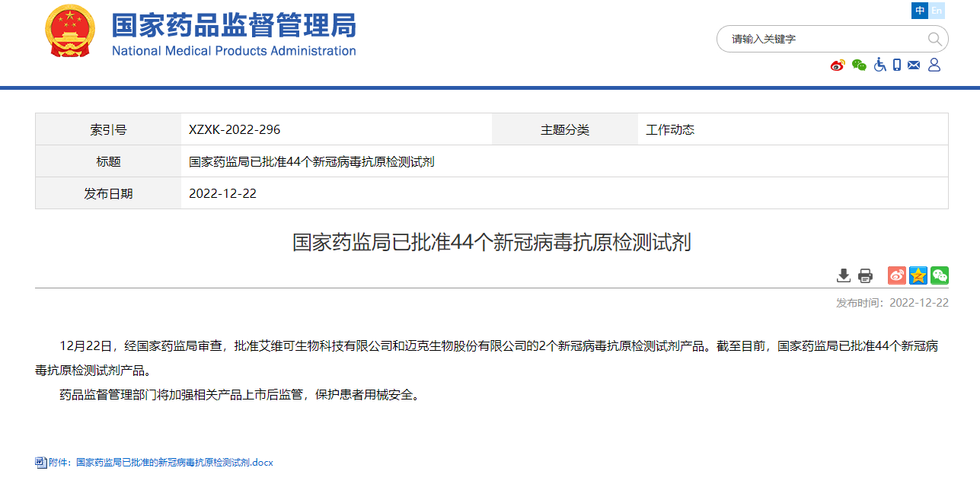Open the user account icon
This screenshot has width=980, height=487.
coord(934,65)
